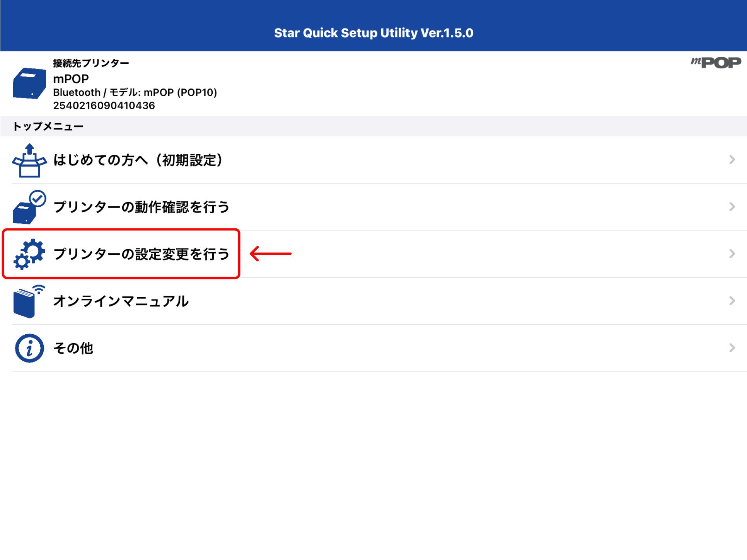This screenshot has height=560, width=747.
Task: Tap the connected mPOP printer icon
Action: [29, 83]
